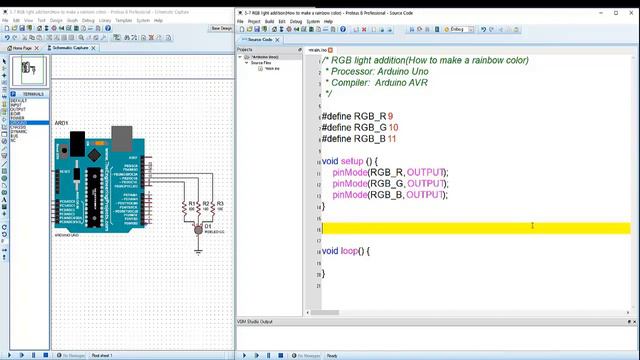Click Save icon in Schematic Capture toolbar

[x=22, y=28]
